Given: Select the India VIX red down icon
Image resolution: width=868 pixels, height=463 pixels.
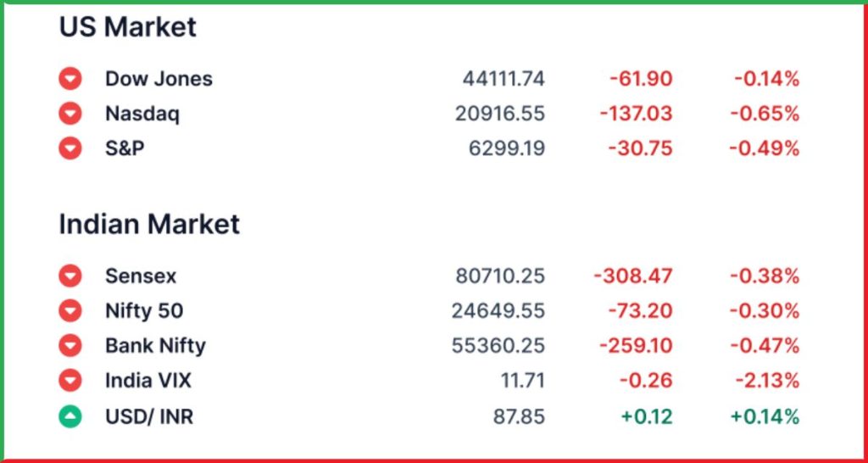Looking at the screenshot, I should [x=70, y=381].
